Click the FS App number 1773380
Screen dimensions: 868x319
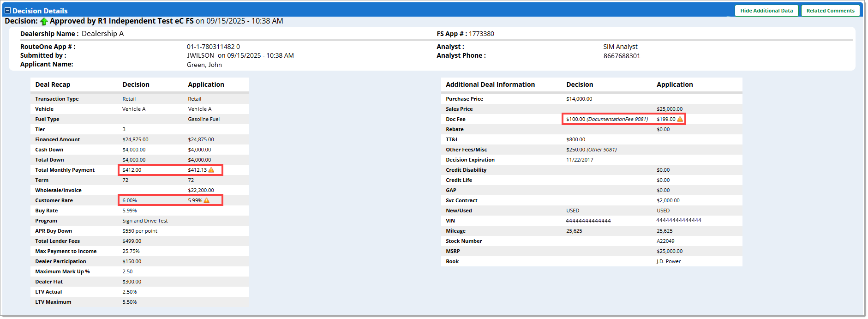click(481, 34)
